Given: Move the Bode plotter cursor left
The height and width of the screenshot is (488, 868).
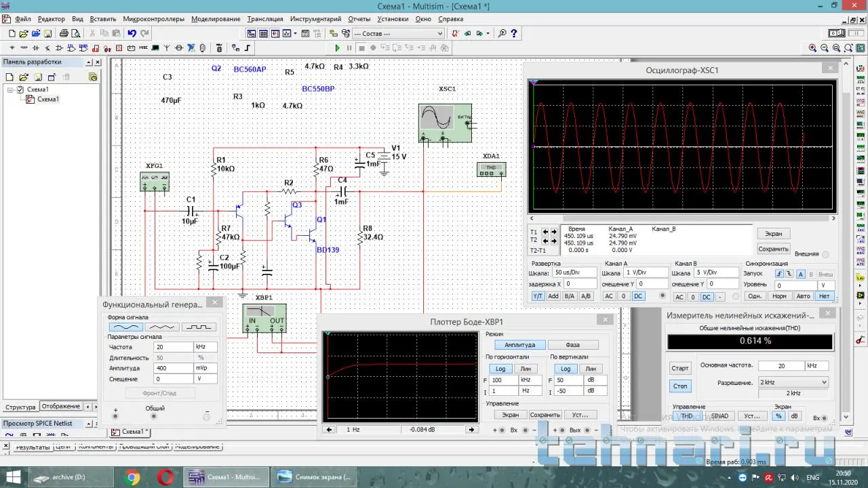Looking at the screenshot, I should [329, 430].
